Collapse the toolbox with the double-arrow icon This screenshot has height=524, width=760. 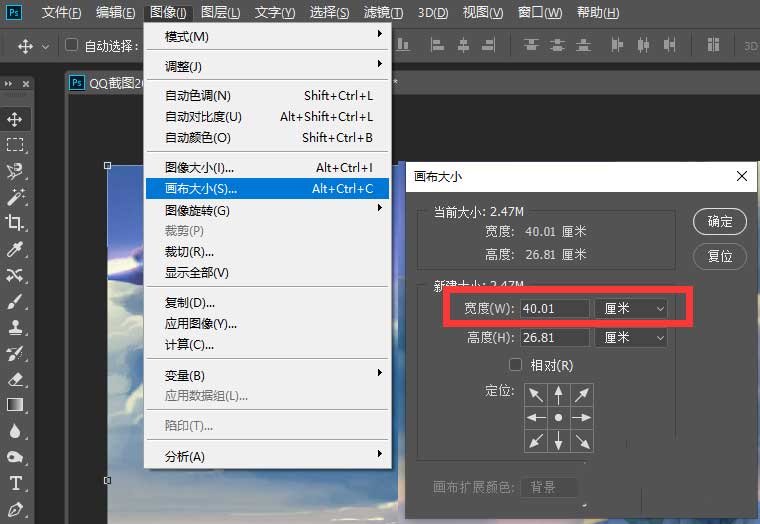coord(8,84)
